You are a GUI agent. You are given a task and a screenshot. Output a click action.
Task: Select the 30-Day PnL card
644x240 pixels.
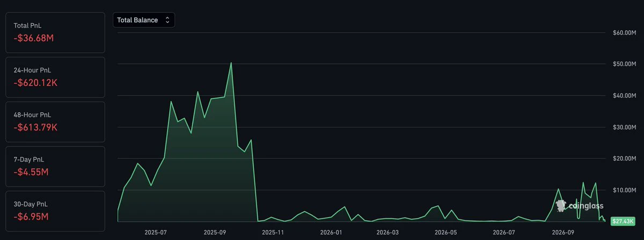coord(55,211)
